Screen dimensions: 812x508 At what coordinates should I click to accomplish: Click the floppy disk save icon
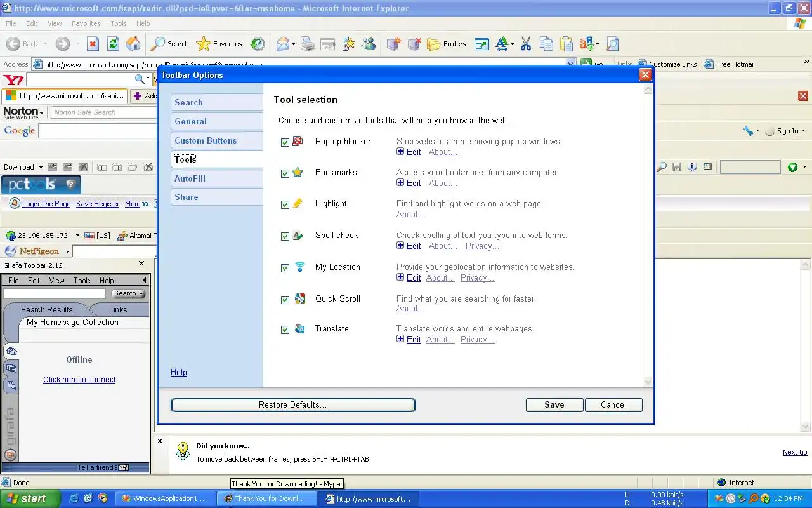click(x=677, y=167)
